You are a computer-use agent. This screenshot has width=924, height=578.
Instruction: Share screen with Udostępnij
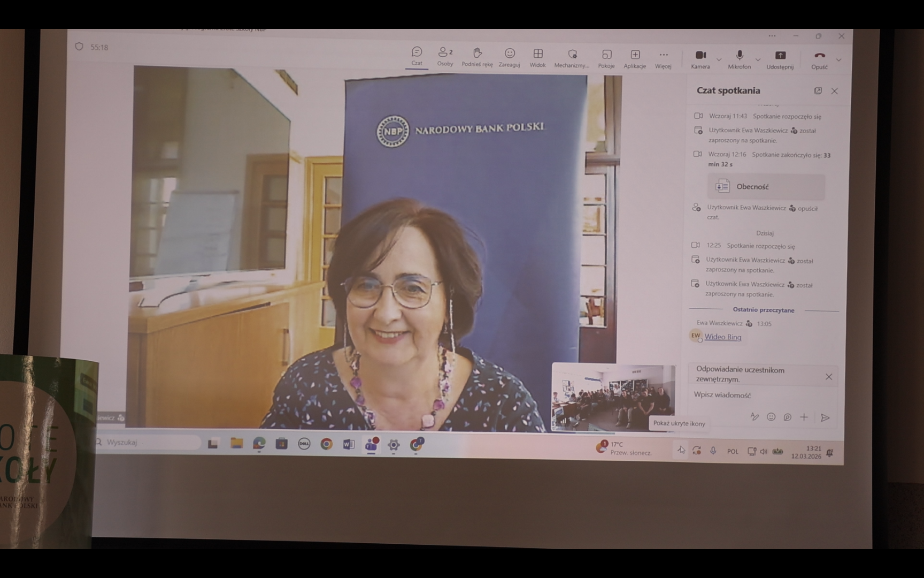tap(780, 58)
